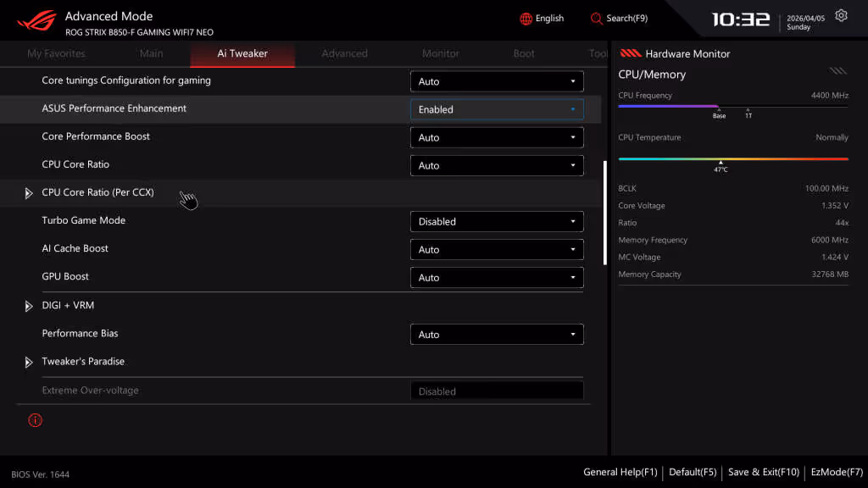The image size is (868, 488).
Task: Click the info icon at the bottom left
Action: point(35,419)
